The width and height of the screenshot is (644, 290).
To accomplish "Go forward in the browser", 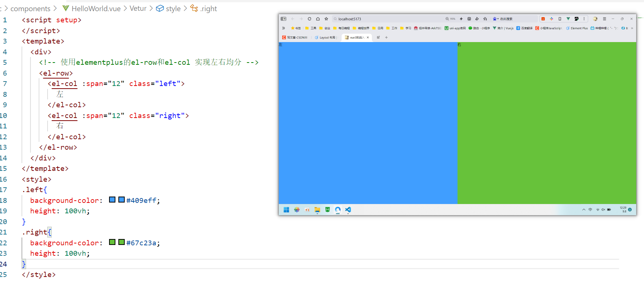I will point(301,19).
